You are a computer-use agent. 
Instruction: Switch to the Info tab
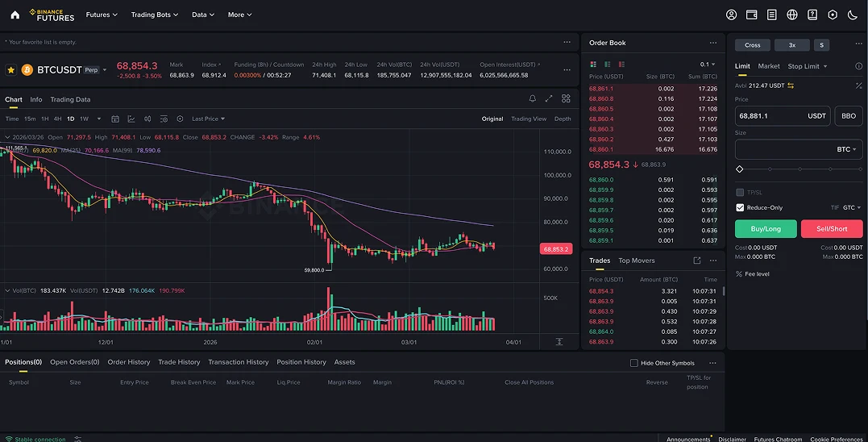coord(36,100)
